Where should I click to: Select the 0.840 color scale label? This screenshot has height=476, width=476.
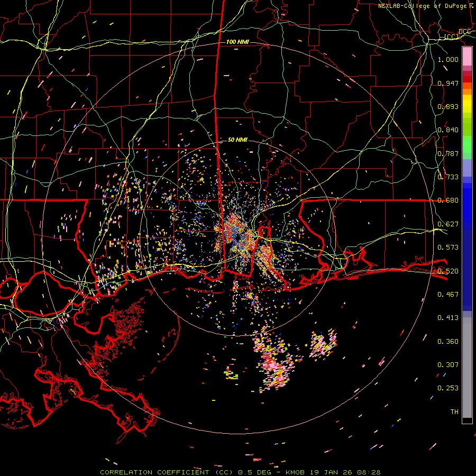click(448, 130)
